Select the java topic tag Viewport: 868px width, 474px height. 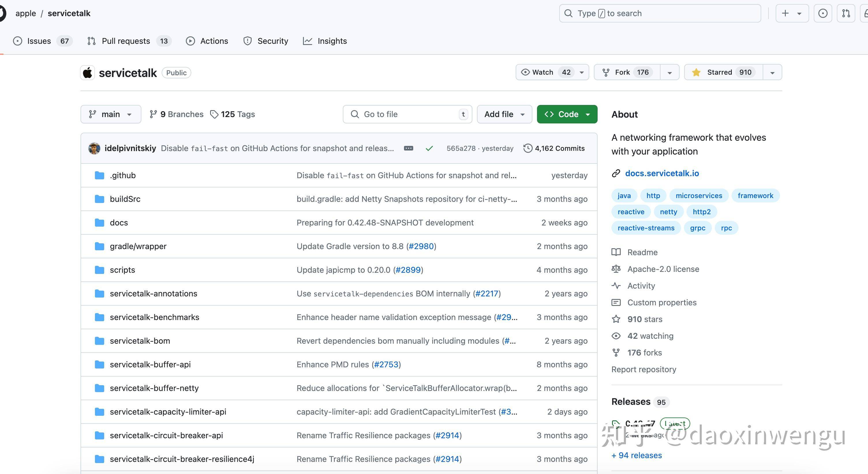click(x=624, y=195)
